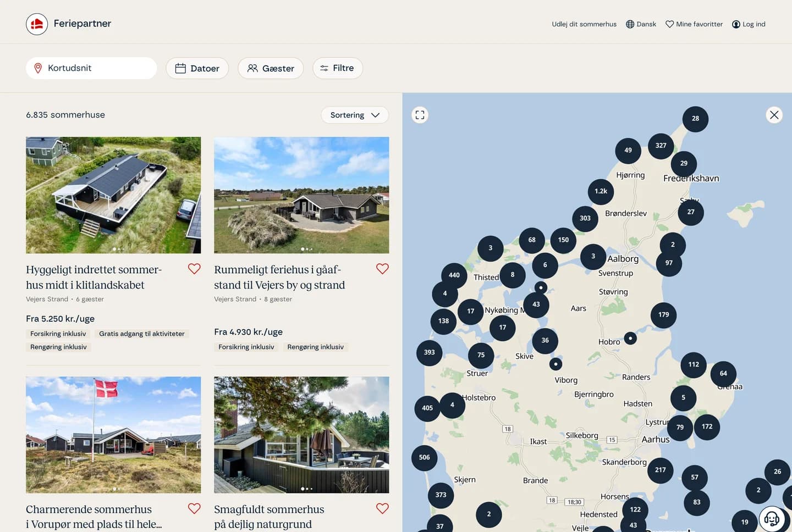Click the 393 map cluster
The height and width of the screenshot is (532, 792).
pos(430,353)
